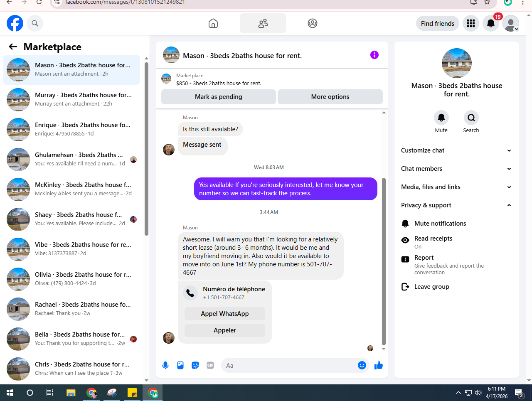Open the volume control in system tray
Screen dimensions: 532x401
click(x=478, y=393)
